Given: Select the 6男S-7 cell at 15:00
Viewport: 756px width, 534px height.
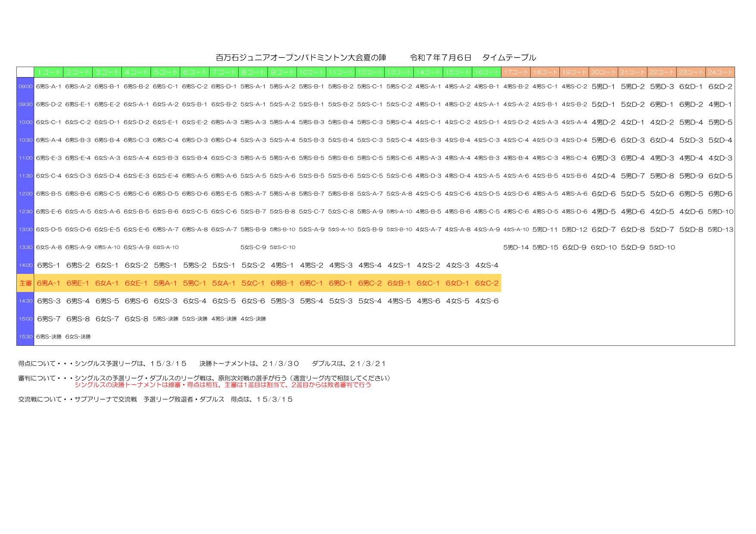Looking at the screenshot, I should (49, 319).
